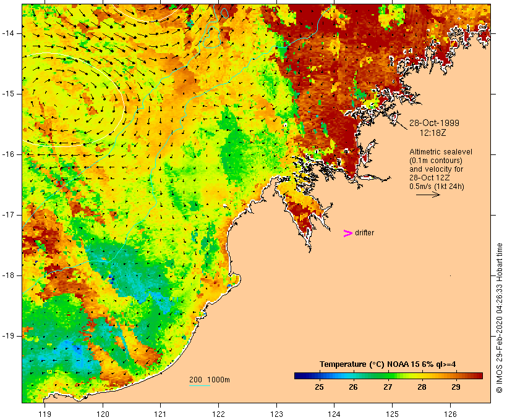Click colorbar label '26'
This screenshot has width=507, height=420.
[353, 387]
